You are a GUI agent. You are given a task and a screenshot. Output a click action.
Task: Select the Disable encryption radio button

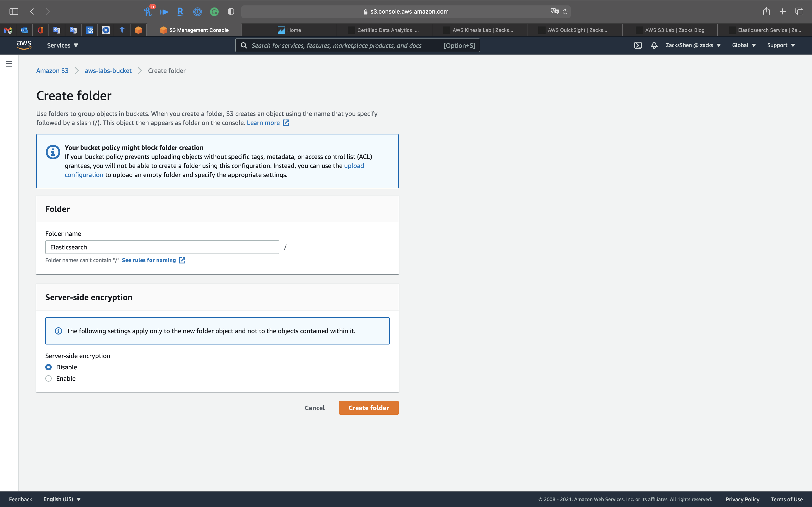[x=49, y=367]
